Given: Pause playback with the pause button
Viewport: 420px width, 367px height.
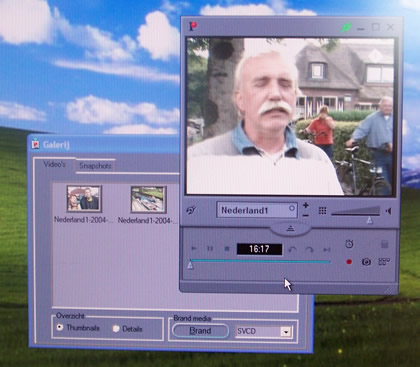Looking at the screenshot, I should tap(210, 249).
